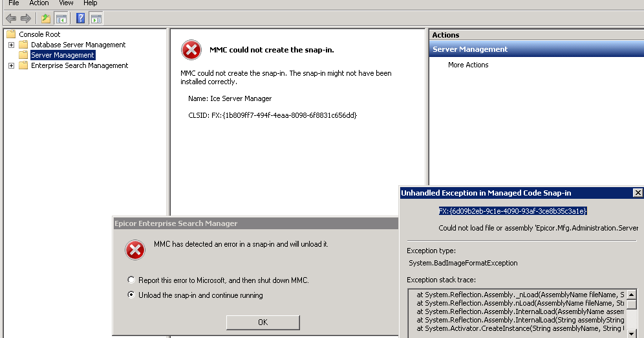Click OK in Epicor Enterprise Search Manager dialog
This screenshot has width=644, height=338.
coord(263,322)
